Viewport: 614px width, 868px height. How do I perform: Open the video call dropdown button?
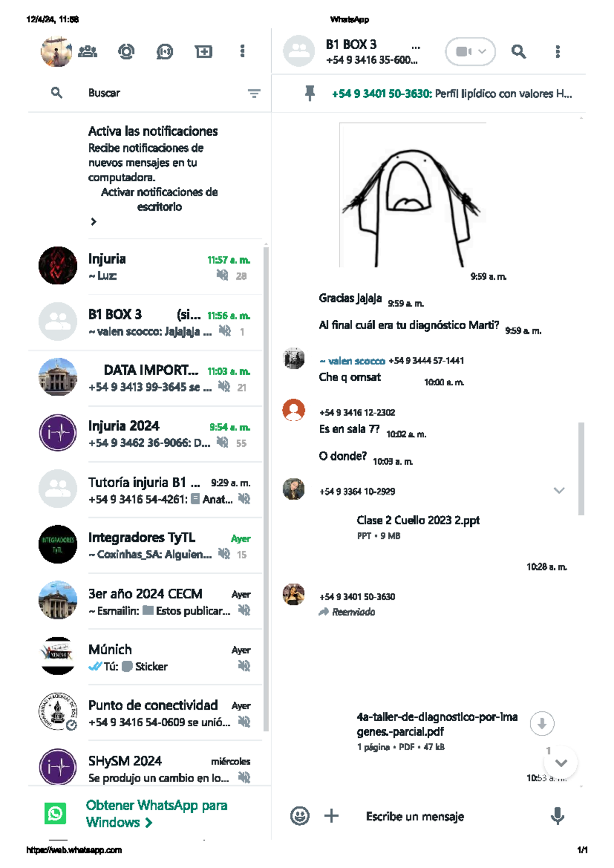click(x=471, y=51)
